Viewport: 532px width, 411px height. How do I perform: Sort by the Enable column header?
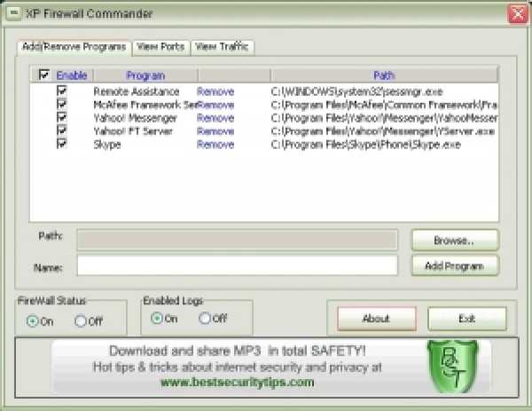click(72, 75)
